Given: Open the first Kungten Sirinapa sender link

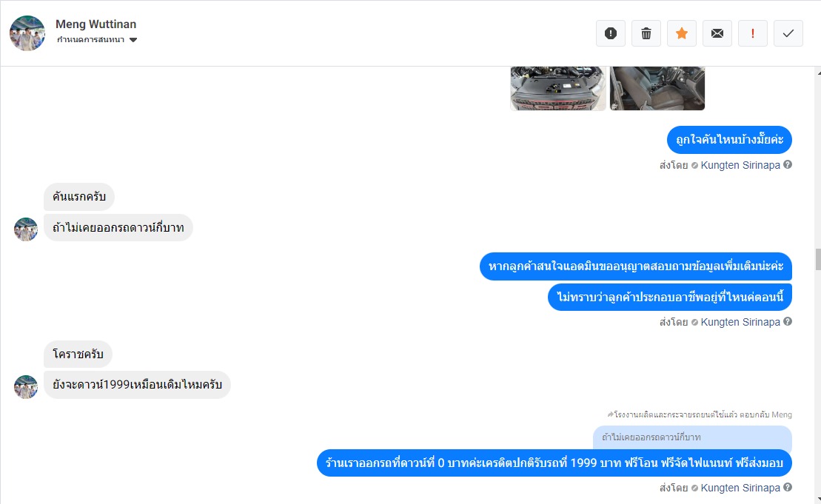Looking at the screenshot, I should [x=740, y=165].
